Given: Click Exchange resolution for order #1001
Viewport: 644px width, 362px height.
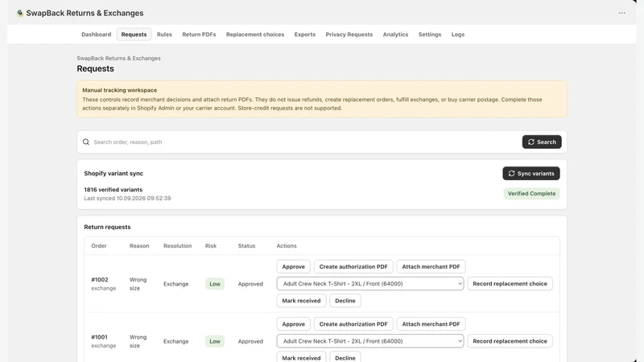Looking at the screenshot, I should point(175,341).
